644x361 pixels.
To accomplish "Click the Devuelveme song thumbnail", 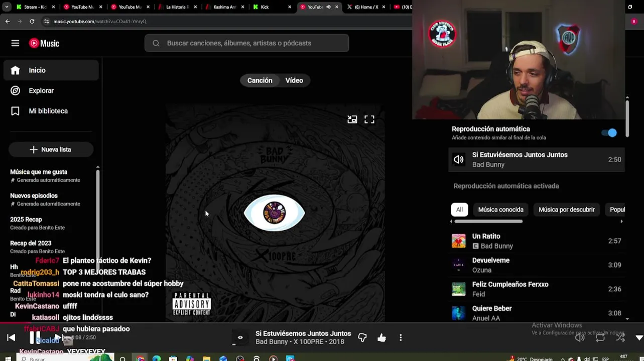I will (x=458, y=265).
